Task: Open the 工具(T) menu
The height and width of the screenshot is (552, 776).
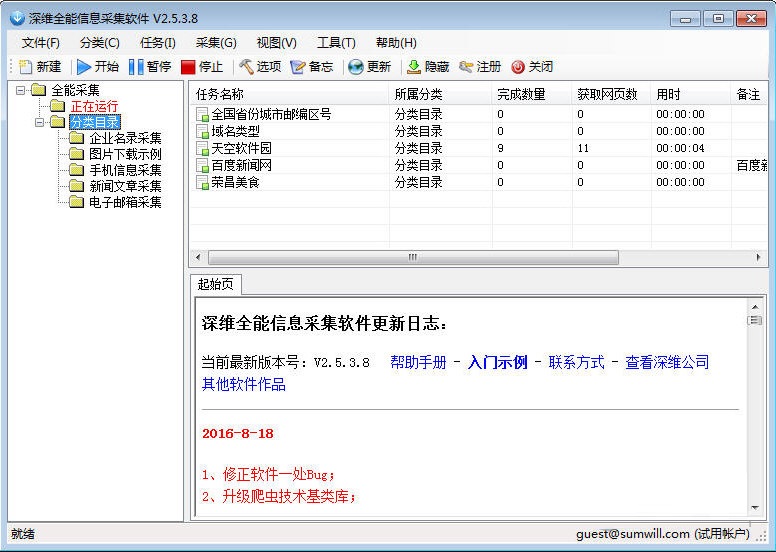Action: coord(337,43)
